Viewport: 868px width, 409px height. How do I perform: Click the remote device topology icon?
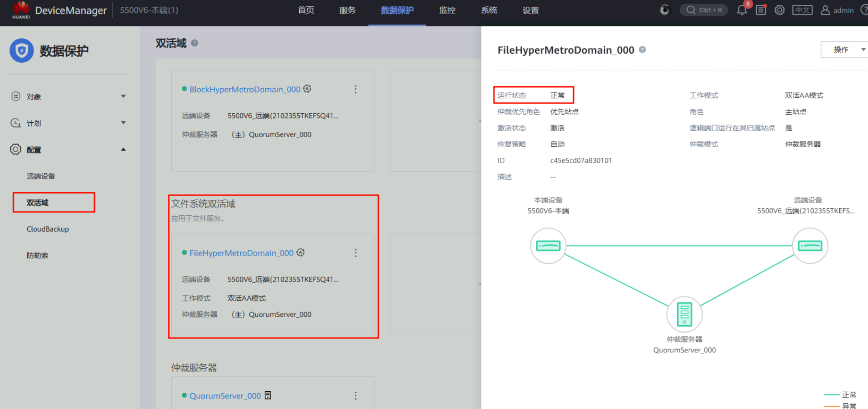809,246
